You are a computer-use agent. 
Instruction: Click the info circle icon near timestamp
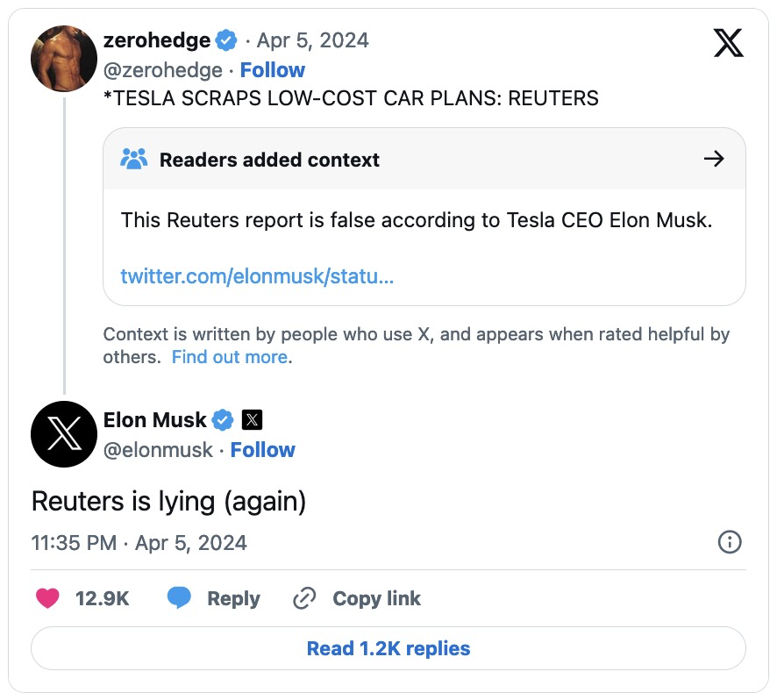730,542
